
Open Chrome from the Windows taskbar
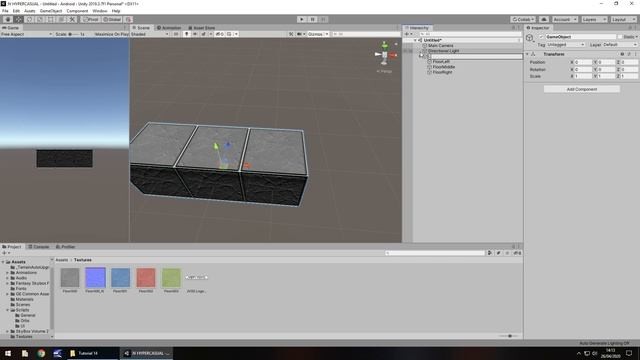click(41, 353)
